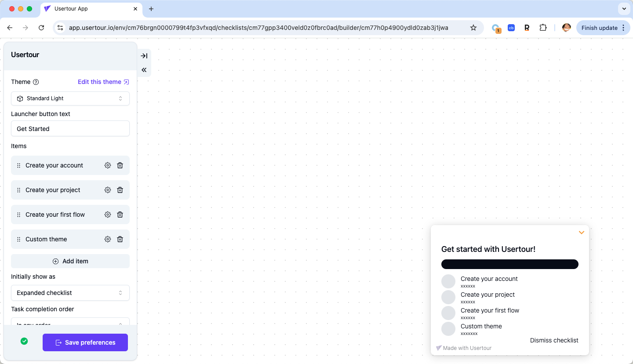Delete the Custom theme item
Image resolution: width=633 pixels, height=364 pixels.
[x=120, y=239]
